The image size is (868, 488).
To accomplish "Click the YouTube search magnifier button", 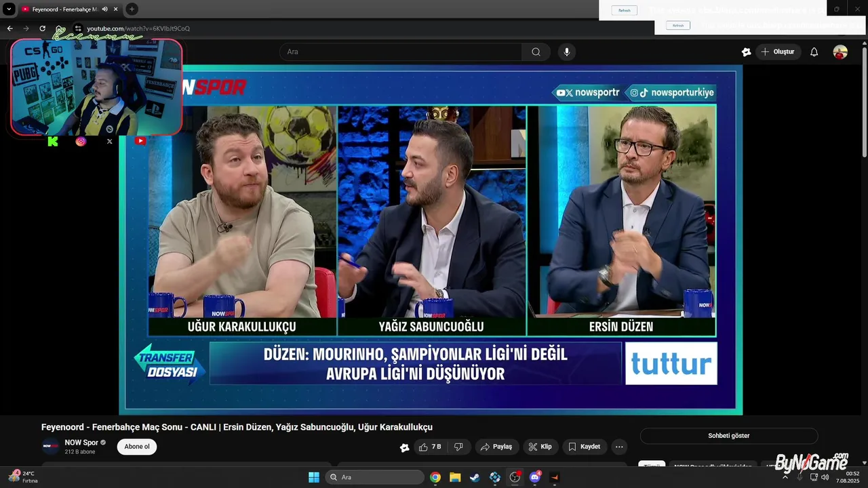I will [x=536, y=52].
